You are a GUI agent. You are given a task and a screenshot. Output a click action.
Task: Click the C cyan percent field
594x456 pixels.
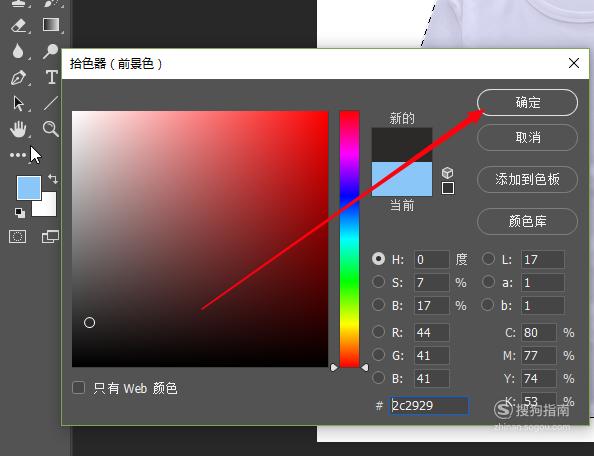tap(539, 333)
